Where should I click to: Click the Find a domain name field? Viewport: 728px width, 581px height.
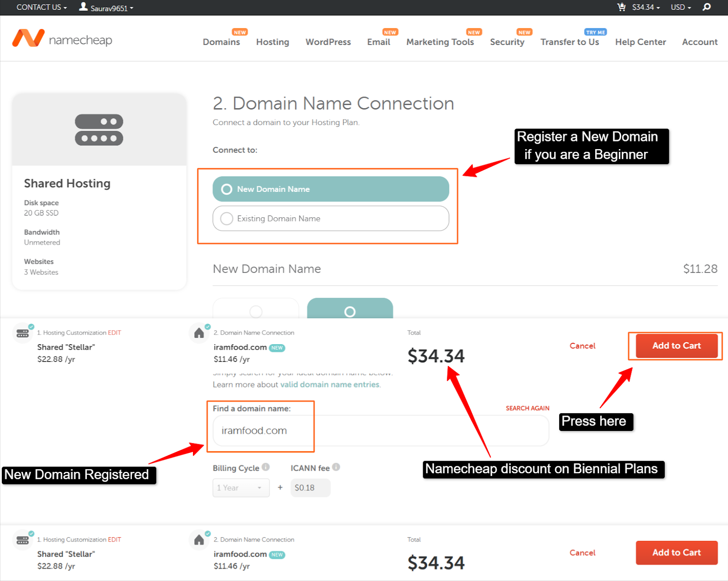(x=381, y=431)
